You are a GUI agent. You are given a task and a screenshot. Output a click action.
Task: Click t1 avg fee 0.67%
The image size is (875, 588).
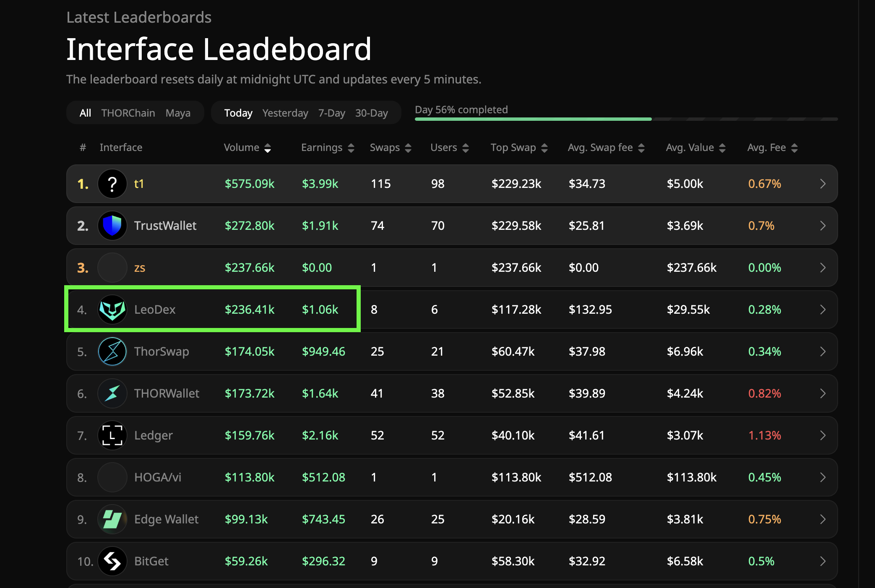point(765,184)
